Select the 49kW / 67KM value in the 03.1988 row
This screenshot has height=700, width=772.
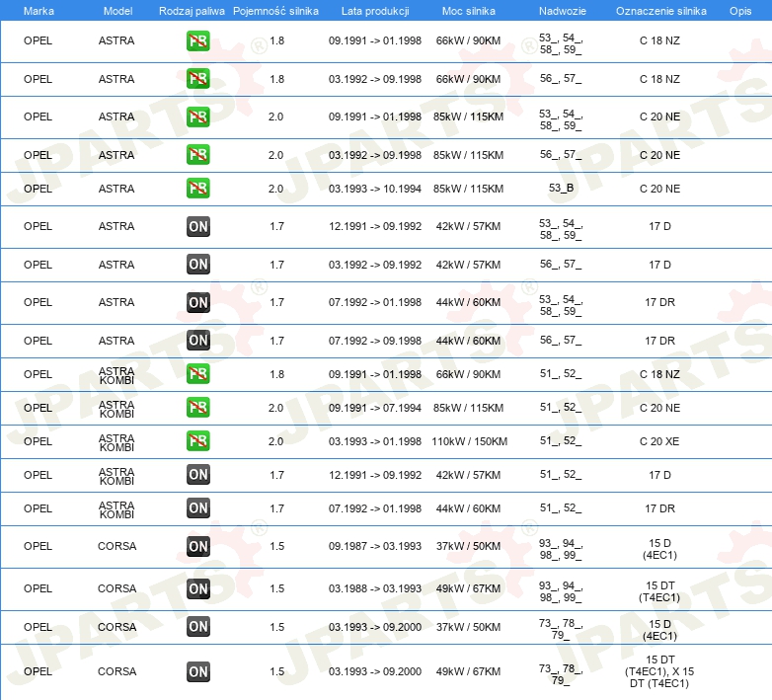click(x=468, y=588)
